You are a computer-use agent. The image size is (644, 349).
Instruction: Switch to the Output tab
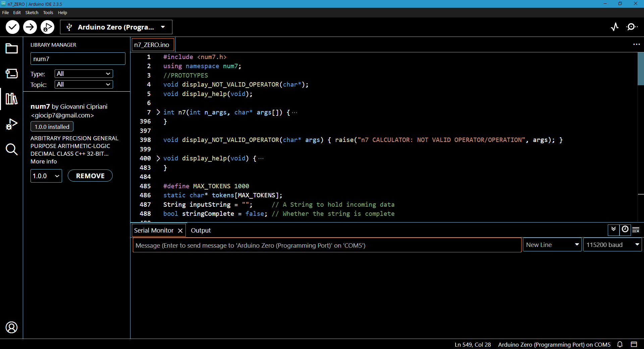[x=201, y=231]
